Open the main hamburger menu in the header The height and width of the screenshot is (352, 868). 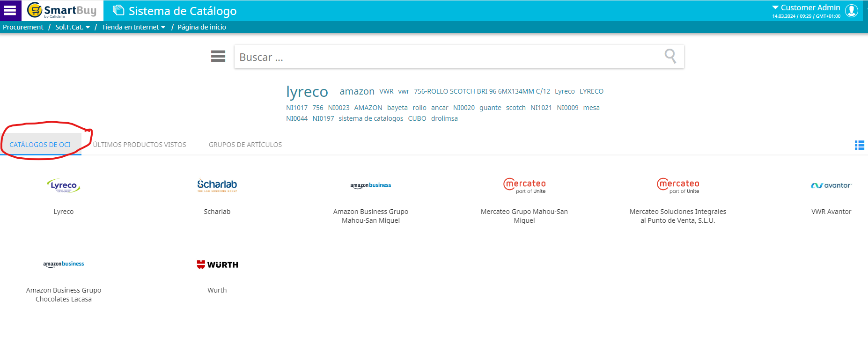point(10,10)
